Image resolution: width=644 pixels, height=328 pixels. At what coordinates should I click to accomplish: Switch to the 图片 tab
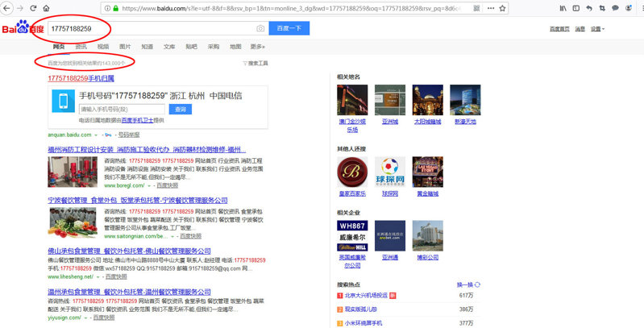125,47
